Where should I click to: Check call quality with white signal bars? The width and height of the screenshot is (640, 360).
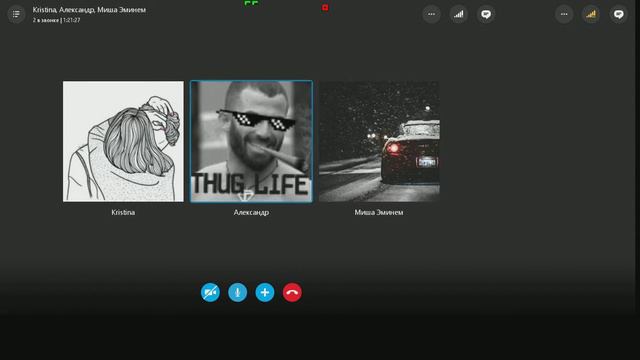pyautogui.click(x=459, y=14)
